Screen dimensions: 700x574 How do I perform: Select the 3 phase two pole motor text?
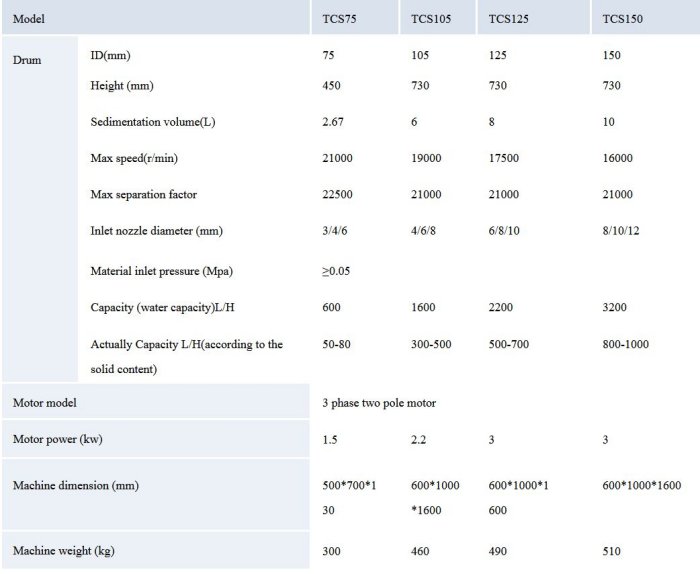(x=379, y=403)
